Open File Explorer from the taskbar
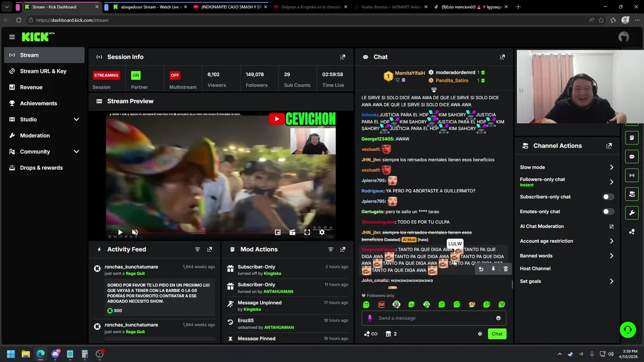 click(26, 354)
